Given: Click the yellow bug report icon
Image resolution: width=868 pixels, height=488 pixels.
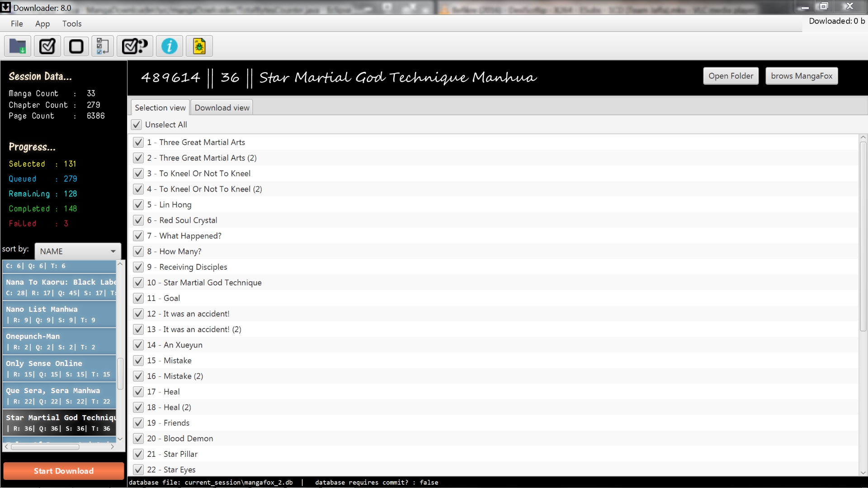Looking at the screenshot, I should (199, 46).
